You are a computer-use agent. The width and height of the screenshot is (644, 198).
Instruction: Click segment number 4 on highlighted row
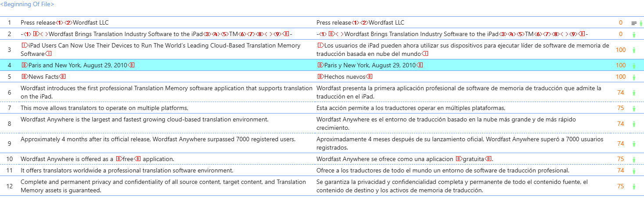point(9,65)
